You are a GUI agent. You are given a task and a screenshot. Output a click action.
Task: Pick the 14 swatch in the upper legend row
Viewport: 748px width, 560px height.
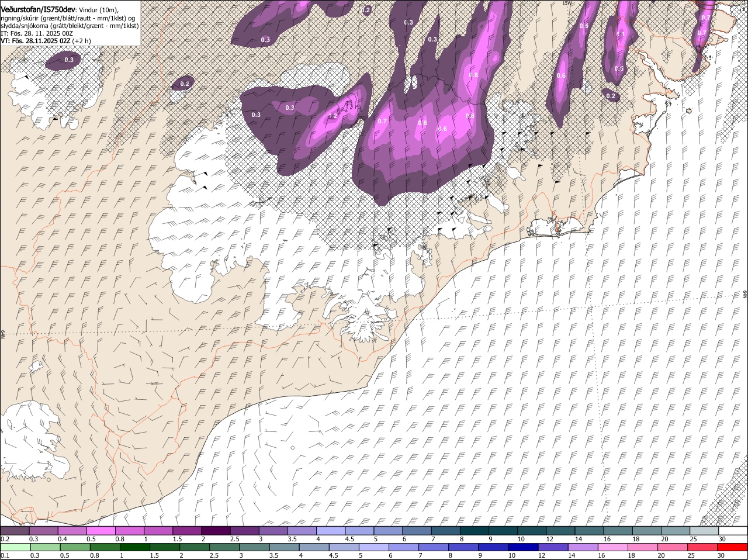(x=589, y=530)
